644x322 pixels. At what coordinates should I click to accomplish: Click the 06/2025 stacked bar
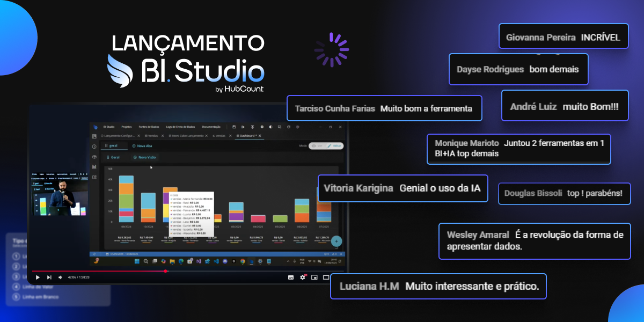[302, 210]
